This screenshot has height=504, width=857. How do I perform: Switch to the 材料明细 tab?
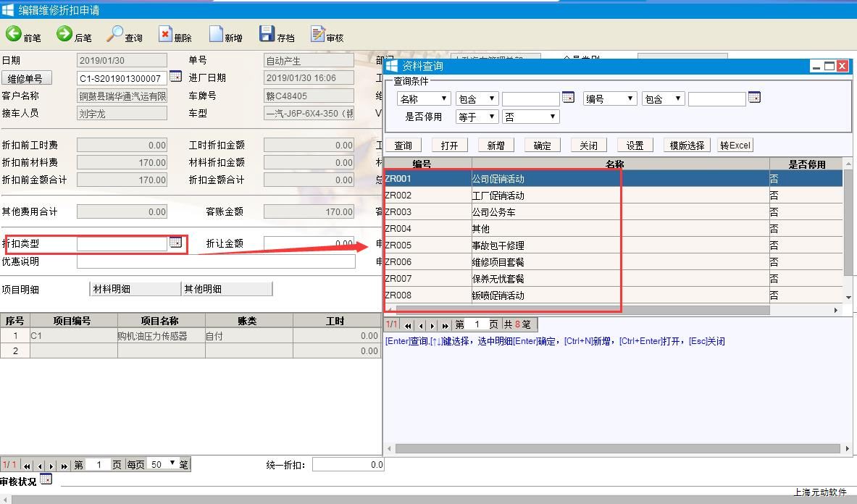tap(135, 289)
